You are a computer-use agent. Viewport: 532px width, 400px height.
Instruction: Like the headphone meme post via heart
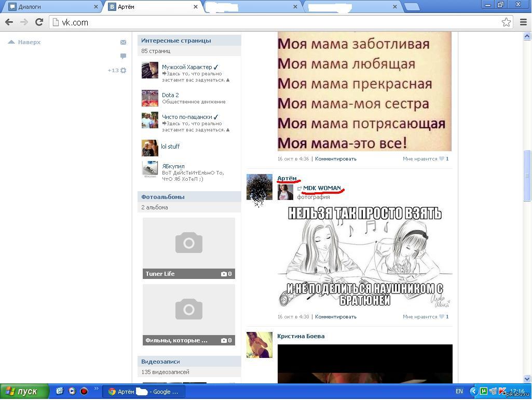coord(442,317)
